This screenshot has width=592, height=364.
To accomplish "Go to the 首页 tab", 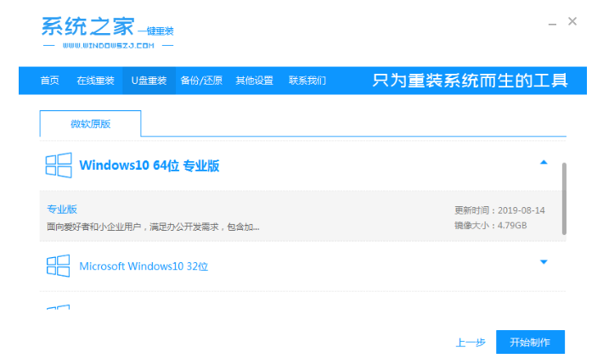I will (49, 81).
